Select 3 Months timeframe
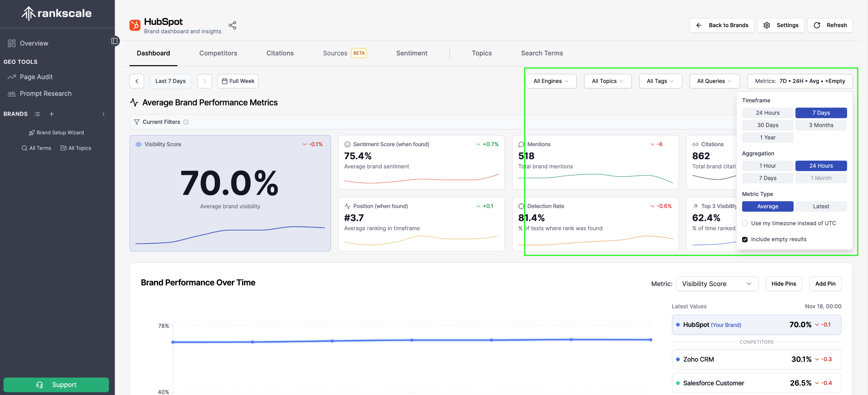 coord(821,125)
